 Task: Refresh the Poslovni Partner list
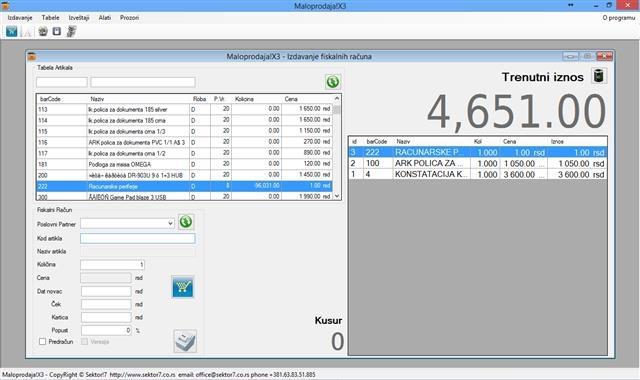click(186, 222)
